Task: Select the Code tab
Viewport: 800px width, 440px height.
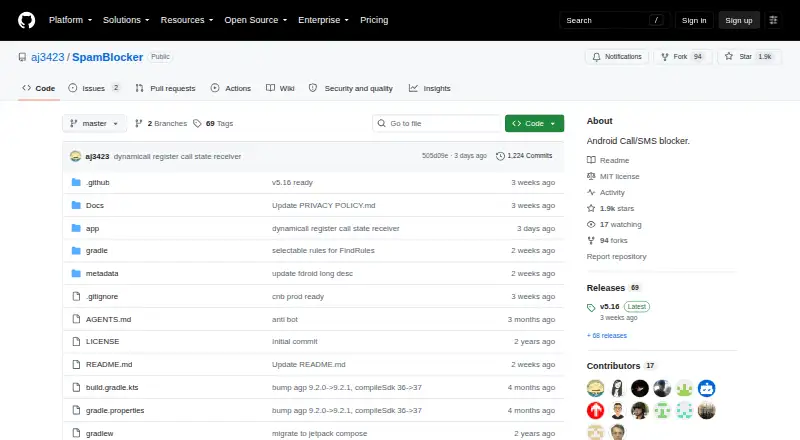Action: [38, 88]
